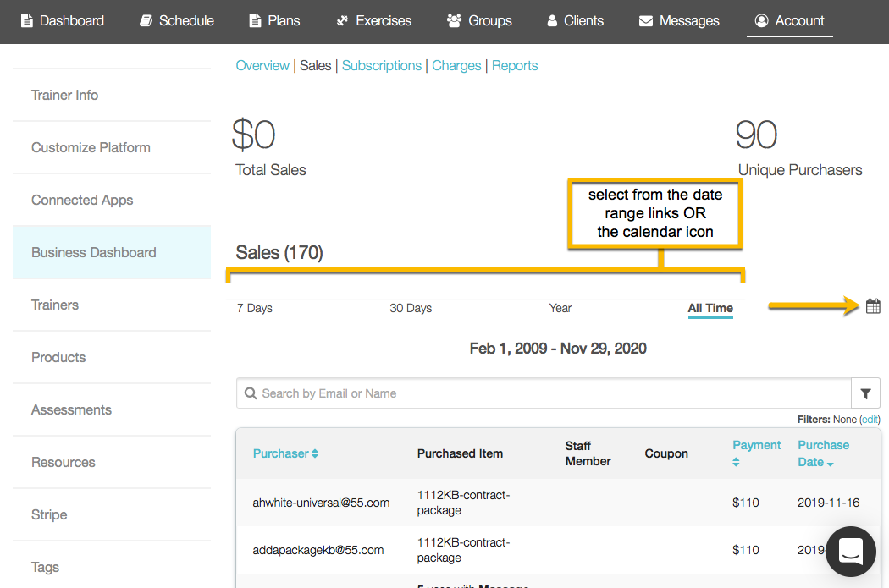Open the calendar date picker icon
Screen dimensions: 889x588
click(x=873, y=306)
